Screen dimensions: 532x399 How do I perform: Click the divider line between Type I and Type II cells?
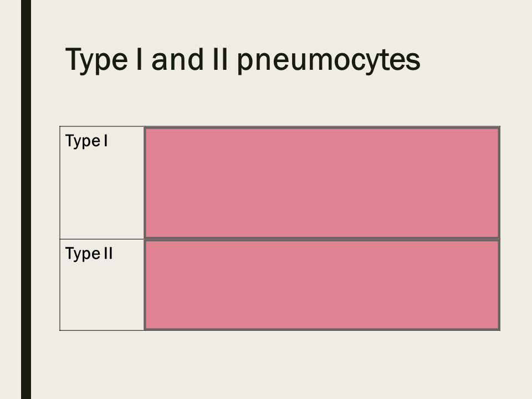click(102, 239)
